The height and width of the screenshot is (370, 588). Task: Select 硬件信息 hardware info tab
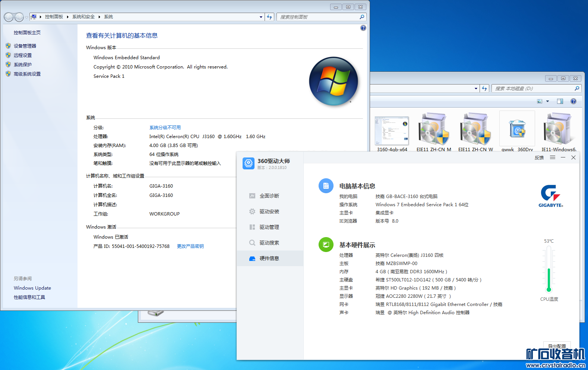pos(269,258)
